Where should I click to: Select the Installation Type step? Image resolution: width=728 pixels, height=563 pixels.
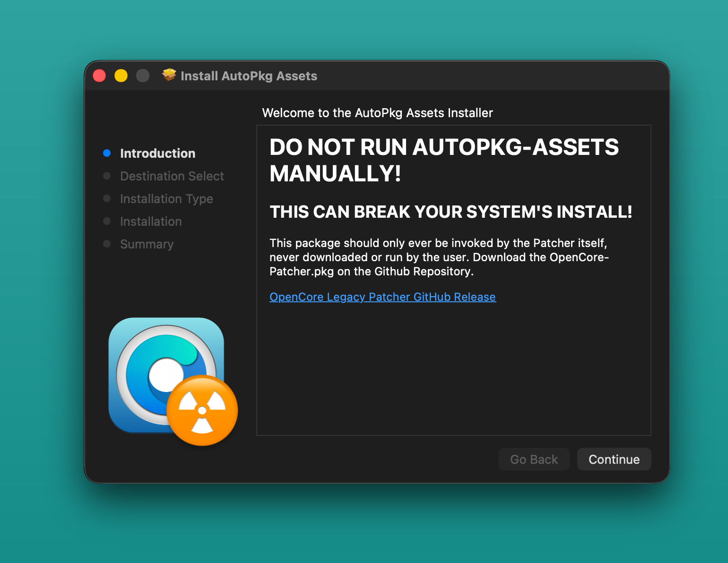(166, 199)
